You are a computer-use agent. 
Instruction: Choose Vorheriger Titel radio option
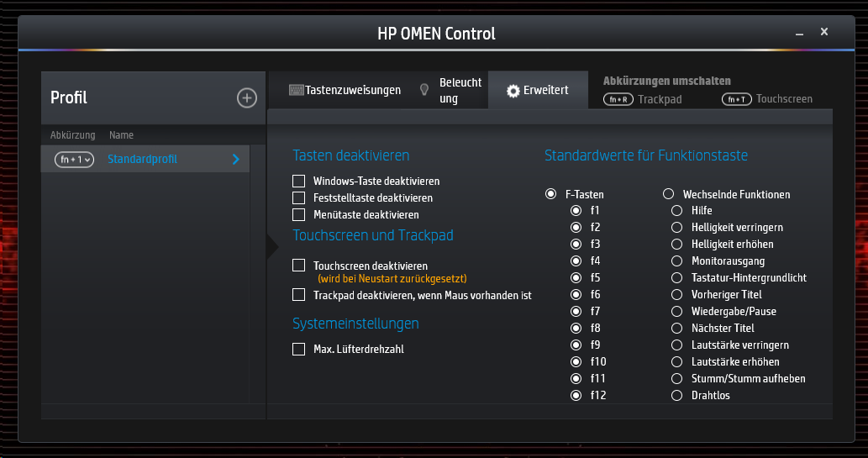[676, 295]
